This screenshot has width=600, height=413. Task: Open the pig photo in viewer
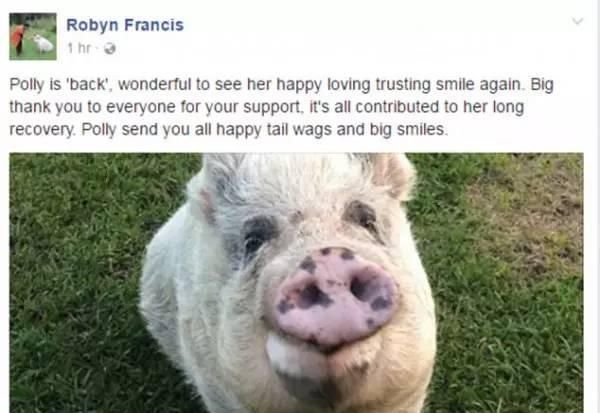[297, 283]
